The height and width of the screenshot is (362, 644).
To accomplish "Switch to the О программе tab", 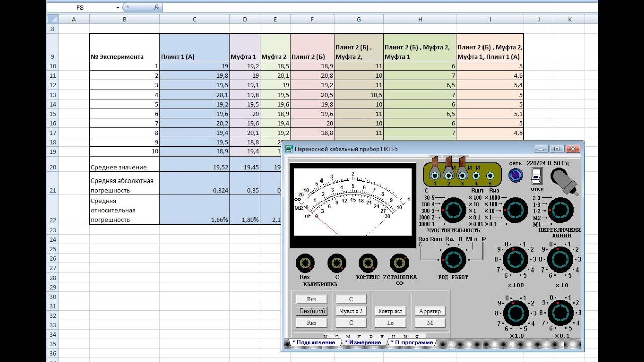I will click(412, 342).
